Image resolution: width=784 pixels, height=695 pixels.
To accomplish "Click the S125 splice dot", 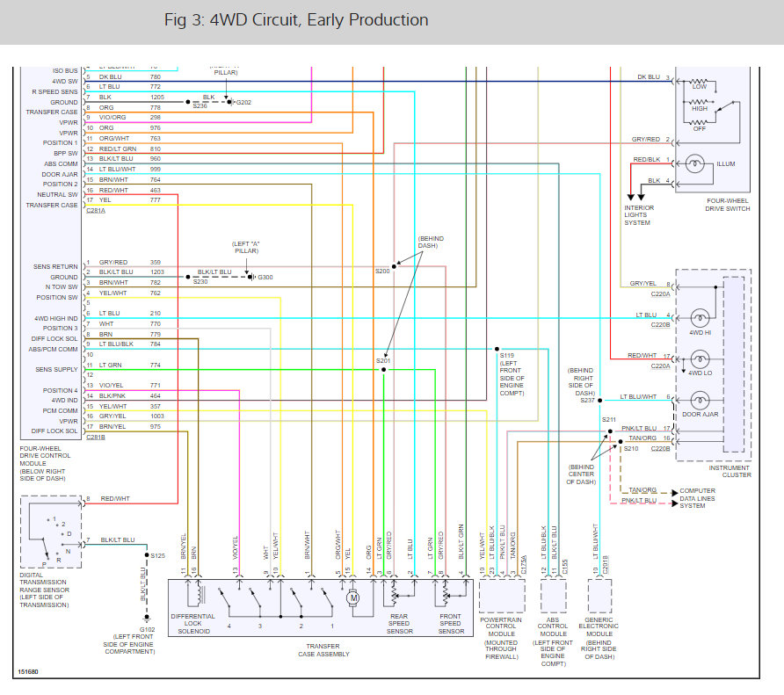I will click(147, 555).
